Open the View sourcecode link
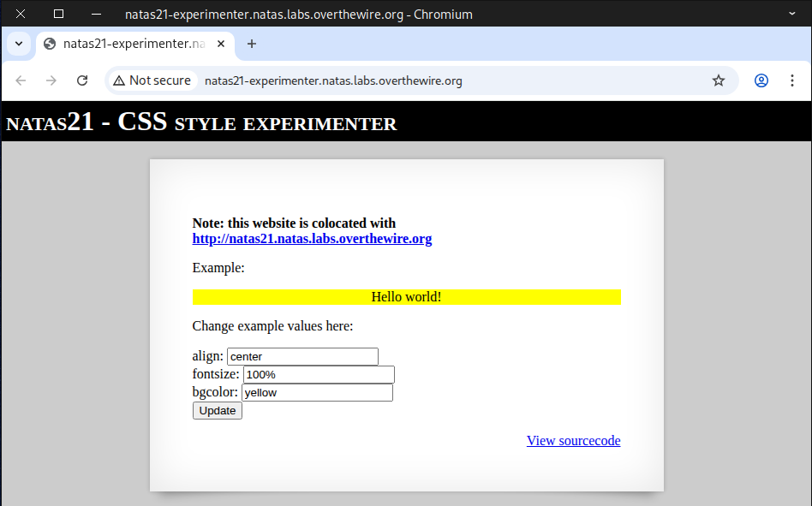Viewport: 812px width, 506px height. coord(573,441)
